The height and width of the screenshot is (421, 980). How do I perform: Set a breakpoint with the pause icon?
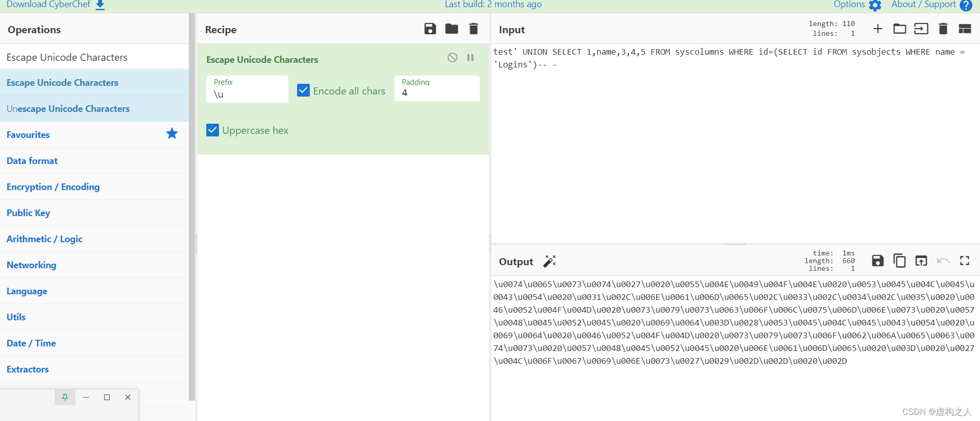point(471,58)
